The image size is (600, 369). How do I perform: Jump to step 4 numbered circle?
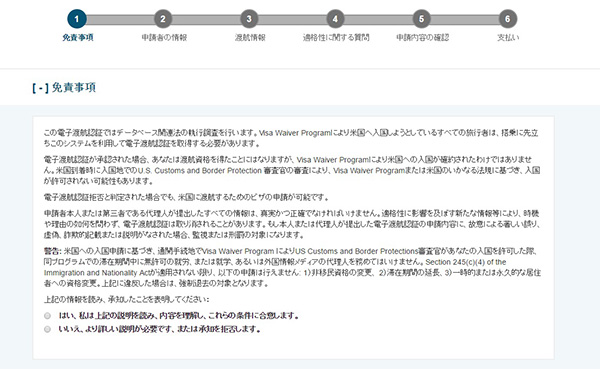[x=335, y=19]
